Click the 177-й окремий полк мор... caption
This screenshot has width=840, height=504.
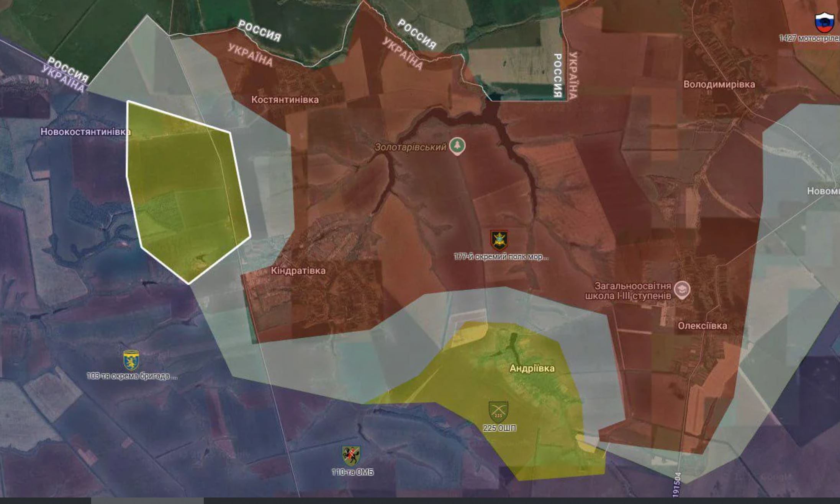[x=501, y=257]
